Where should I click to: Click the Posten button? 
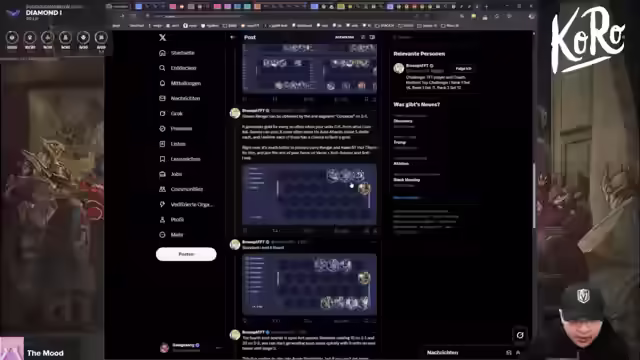click(186, 254)
